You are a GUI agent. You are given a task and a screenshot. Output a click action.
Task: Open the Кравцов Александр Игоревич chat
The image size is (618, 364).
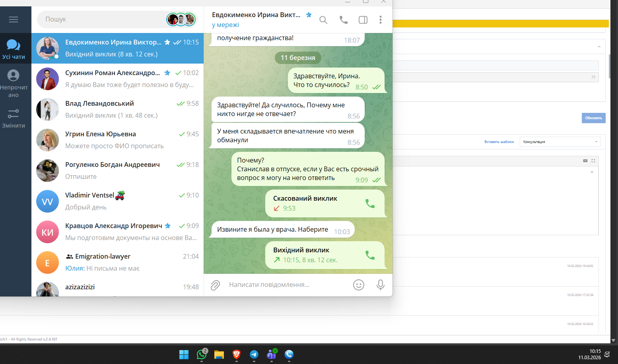(x=117, y=232)
